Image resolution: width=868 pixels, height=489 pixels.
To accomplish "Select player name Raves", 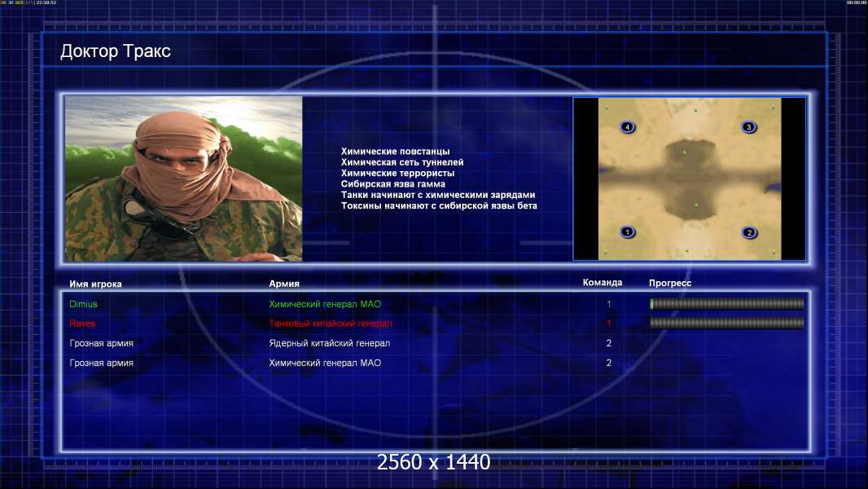I will pyautogui.click(x=82, y=324).
